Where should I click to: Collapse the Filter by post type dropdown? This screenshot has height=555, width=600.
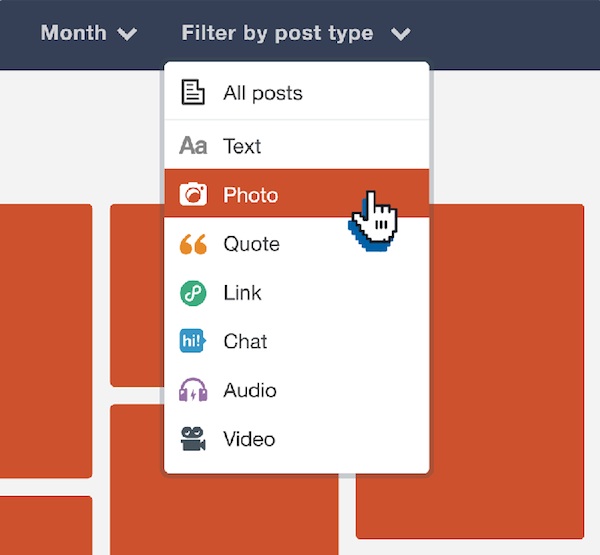coord(296,33)
